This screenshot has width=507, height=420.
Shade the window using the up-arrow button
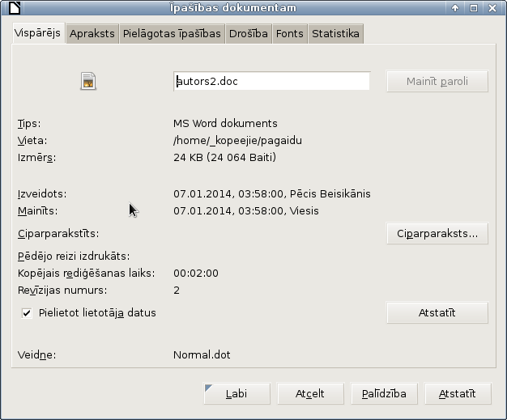(x=455, y=8)
